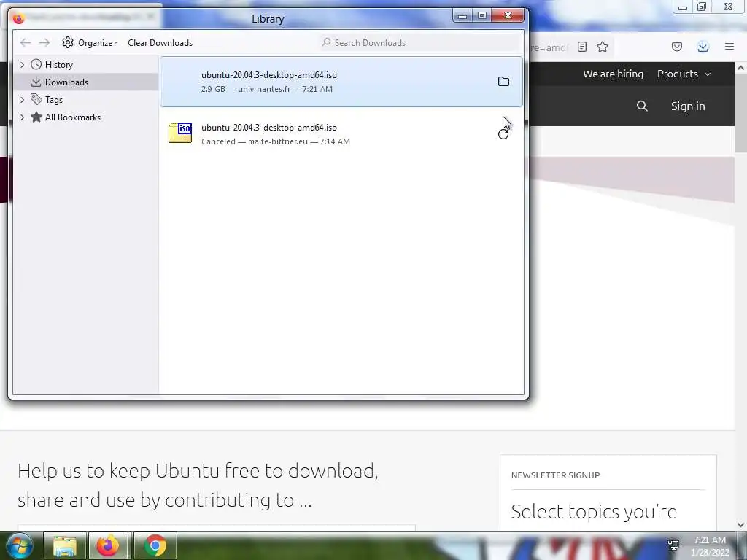
Task: Clear Downloads in the Library toolbar
Action: [160, 43]
